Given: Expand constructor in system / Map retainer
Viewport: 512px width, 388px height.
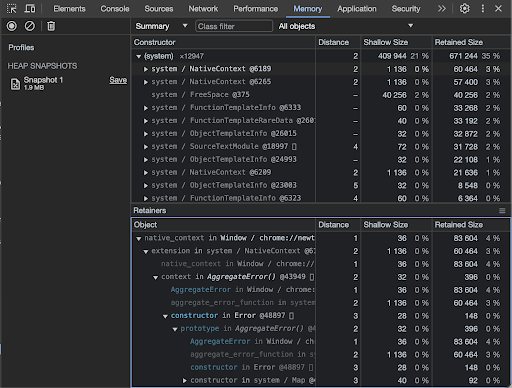Looking at the screenshot, I should (184, 381).
